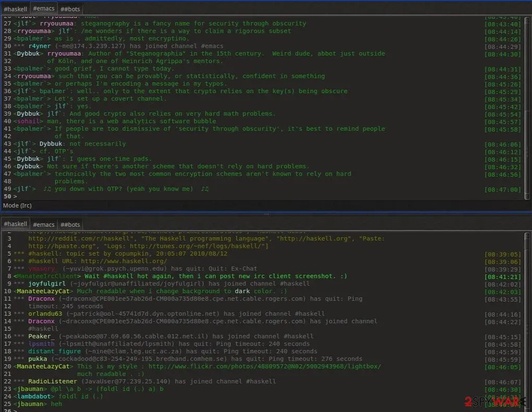Click top pane vertical scrollbar
The height and width of the screenshot is (412, 532).
pos(527,108)
